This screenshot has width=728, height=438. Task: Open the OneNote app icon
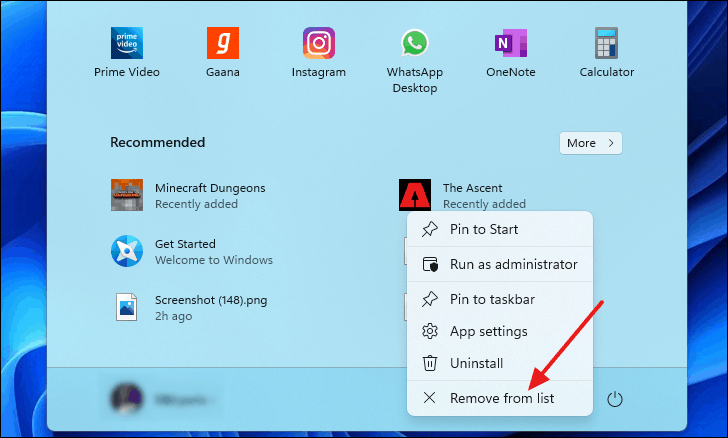tap(511, 43)
